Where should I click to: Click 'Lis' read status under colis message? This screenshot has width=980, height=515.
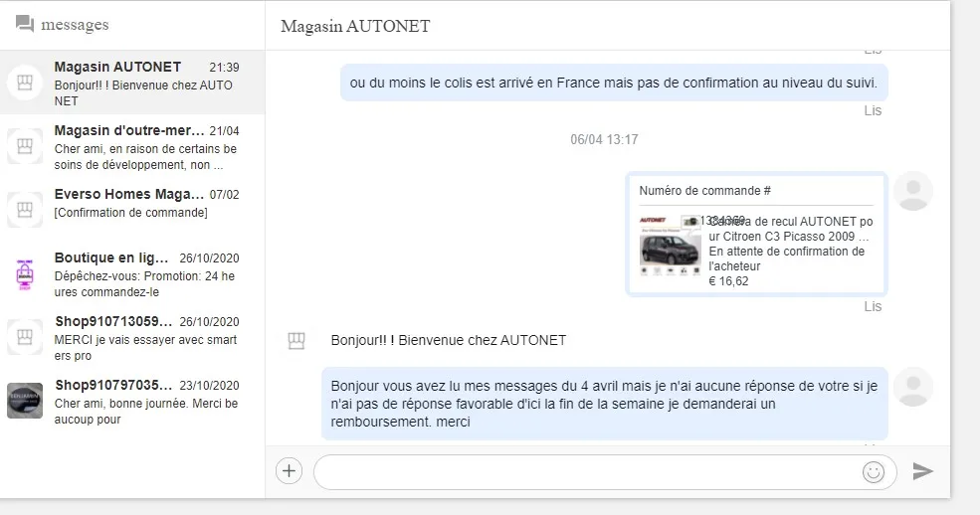click(x=873, y=110)
